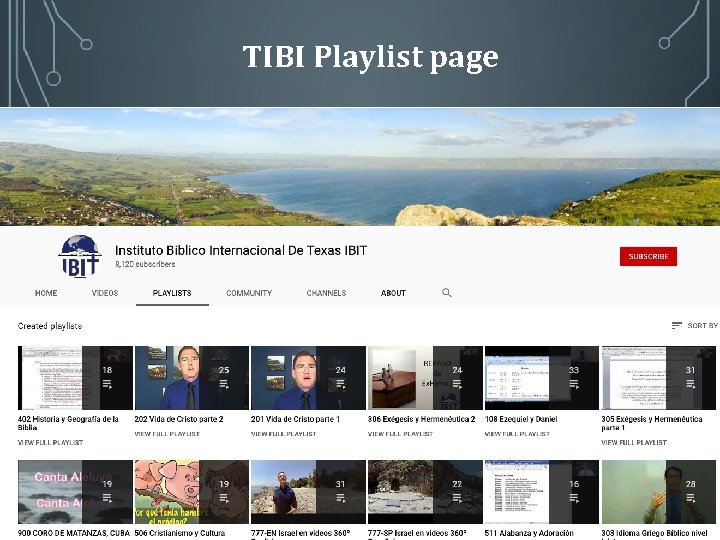Click the IBIT channel logo avatar
This screenshot has height=540, width=720.
[79, 256]
